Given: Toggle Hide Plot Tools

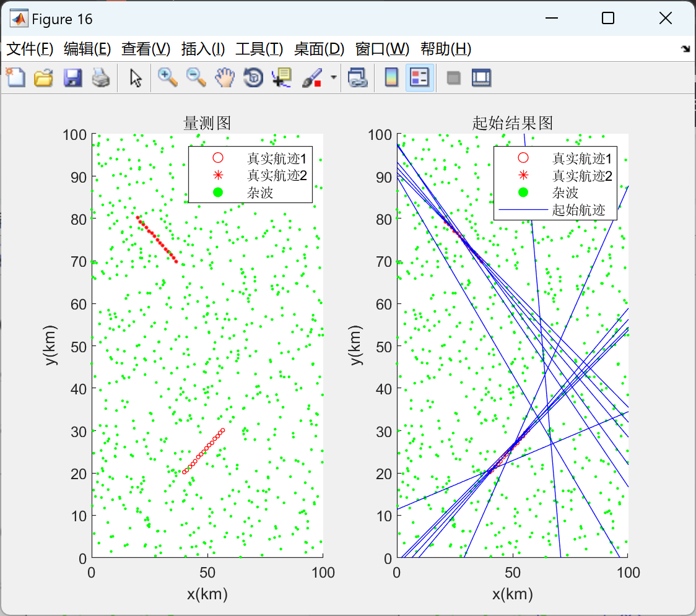Looking at the screenshot, I should [x=454, y=77].
